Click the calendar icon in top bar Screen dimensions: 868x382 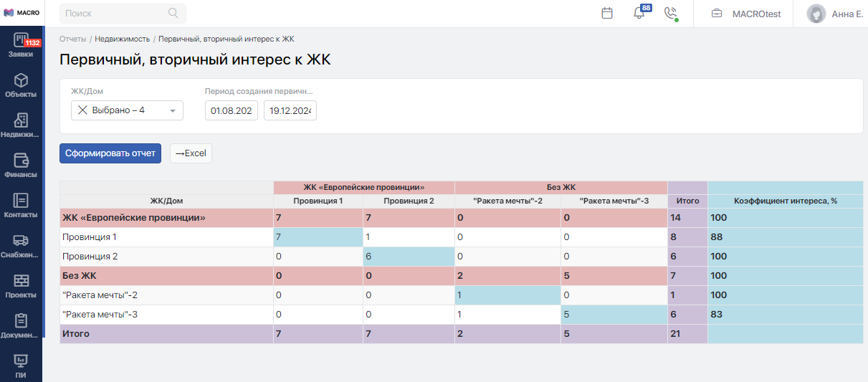point(607,14)
